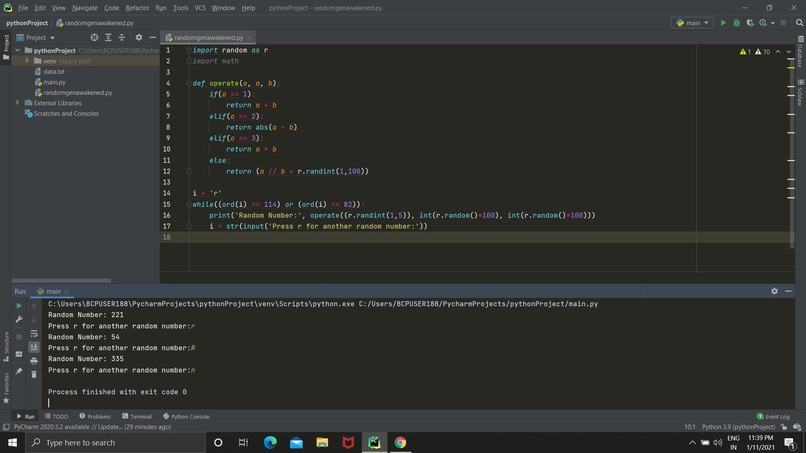Open the Terminal tool window

137,416
